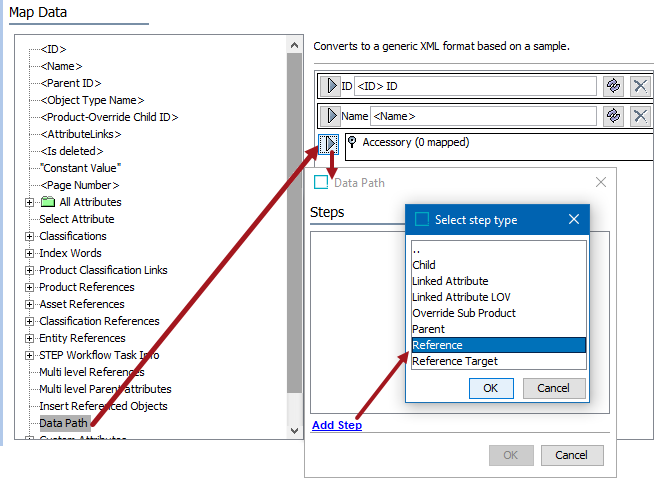Expand the Index Words node
The height and width of the screenshot is (478, 656).
pos(29,253)
